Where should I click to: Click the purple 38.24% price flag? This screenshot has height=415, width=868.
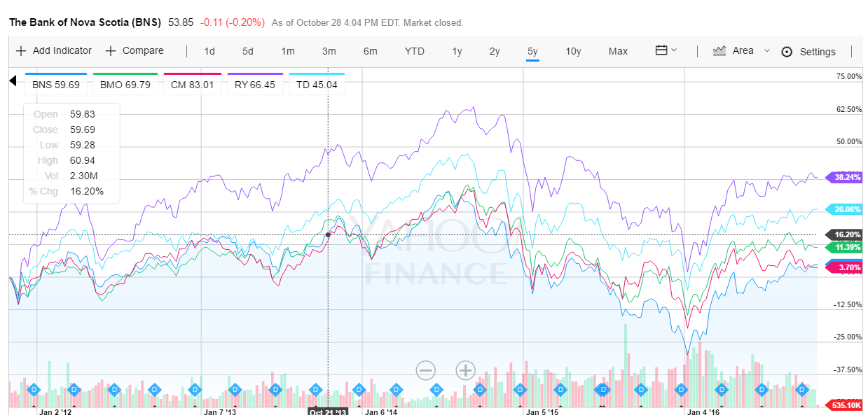click(845, 177)
